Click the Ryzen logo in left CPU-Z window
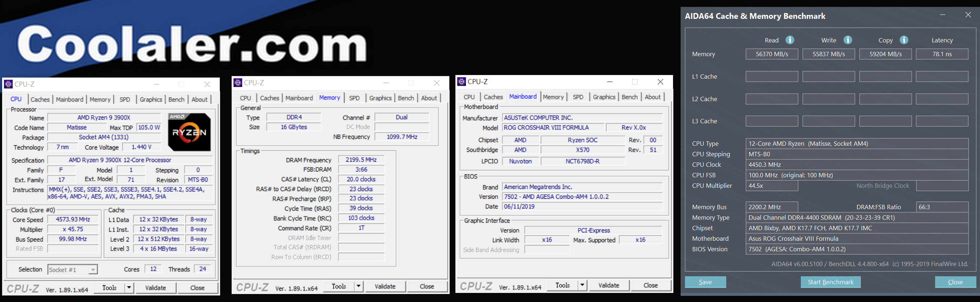980x302 pixels. coord(189,132)
